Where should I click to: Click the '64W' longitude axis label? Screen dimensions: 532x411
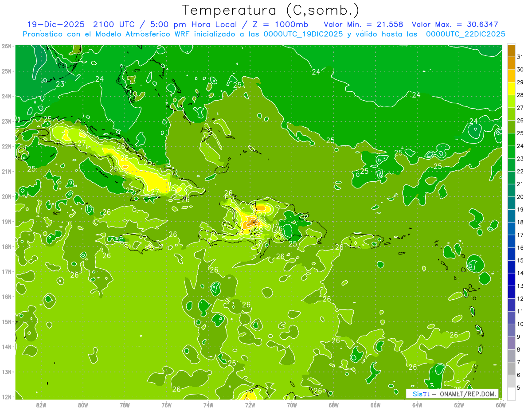coord(417,405)
